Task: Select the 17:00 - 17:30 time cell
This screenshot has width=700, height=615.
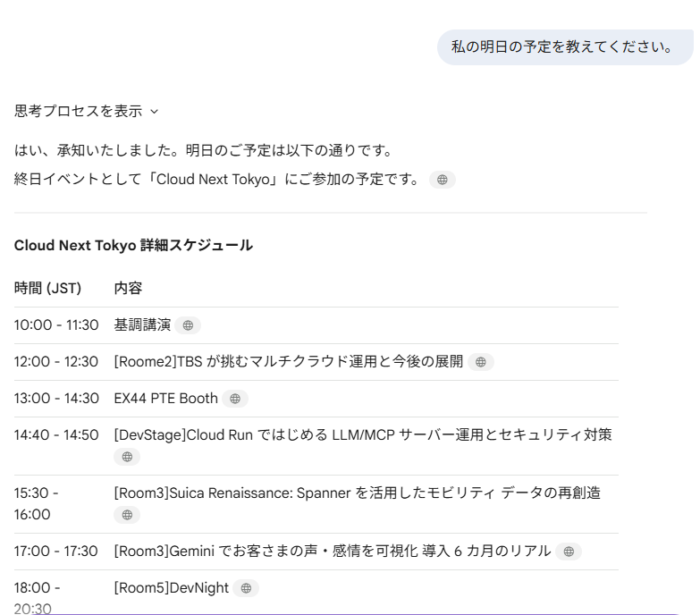Action: [x=56, y=552]
